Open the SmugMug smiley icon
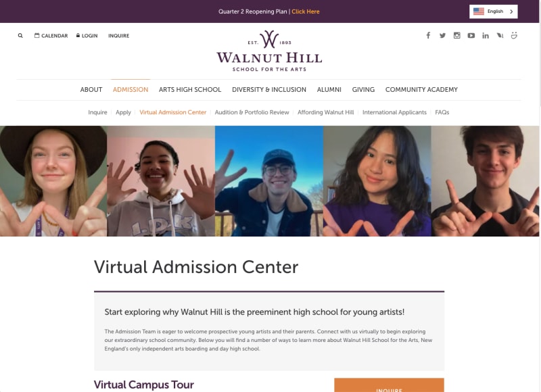This screenshot has height=392, width=541. [514, 35]
